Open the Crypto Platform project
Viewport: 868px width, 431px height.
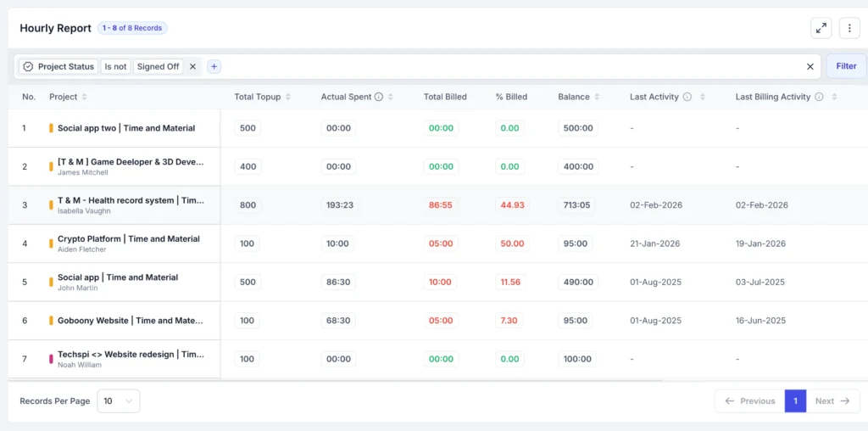point(129,238)
